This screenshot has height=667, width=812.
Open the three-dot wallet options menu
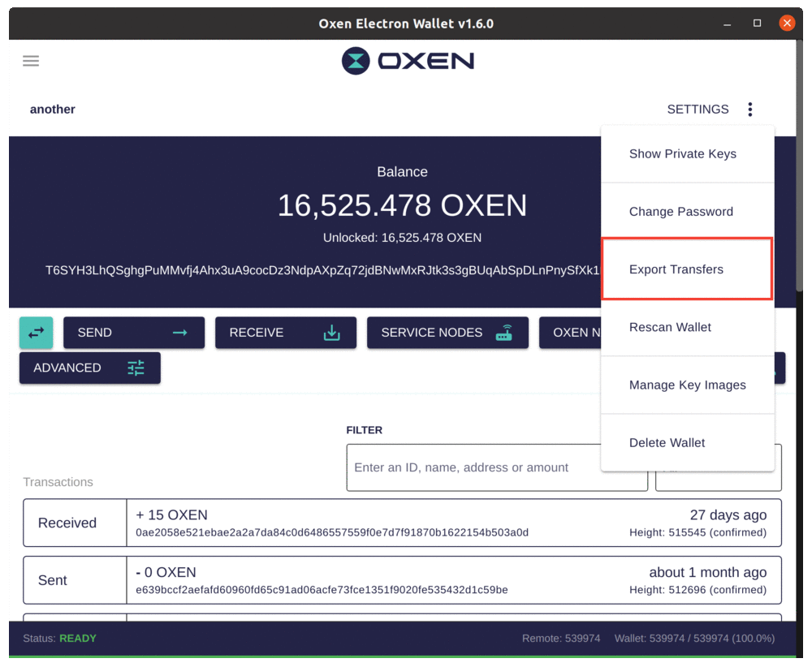pos(749,110)
